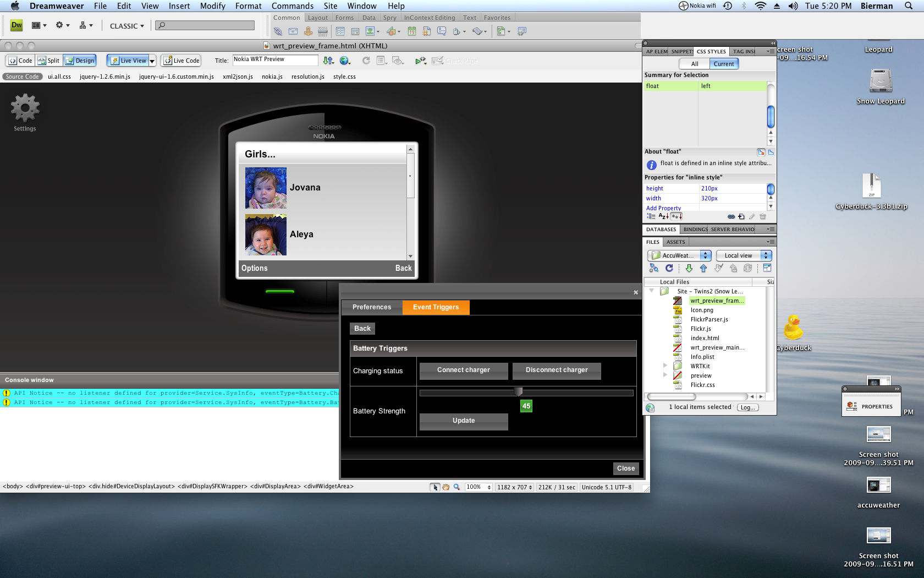Open the Modify menu
Screen dimensions: 924x578
[213, 6]
